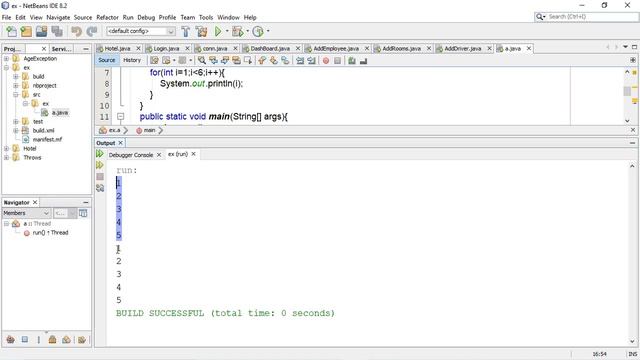The width and height of the screenshot is (640, 360).
Task: Click the main breadcrumb
Action: click(149, 130)
